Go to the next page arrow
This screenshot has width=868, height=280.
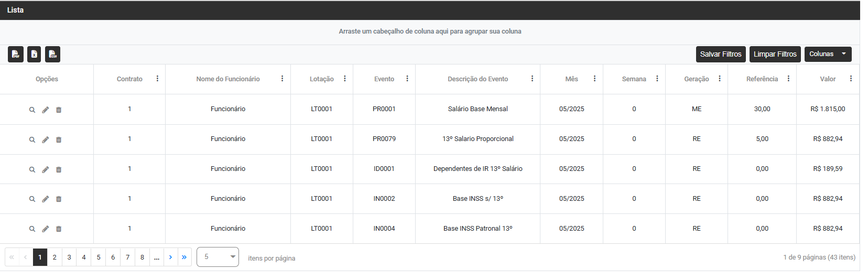point(170,257)
